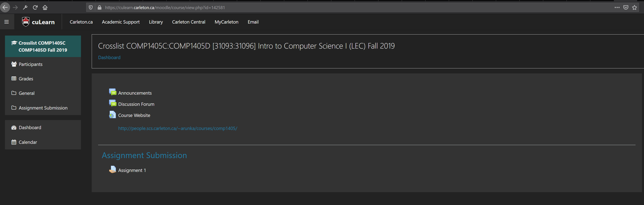The image size is (644, 205).
Task: Open the Course Website link
Action: pyautogui.click(x=134, y=115)
